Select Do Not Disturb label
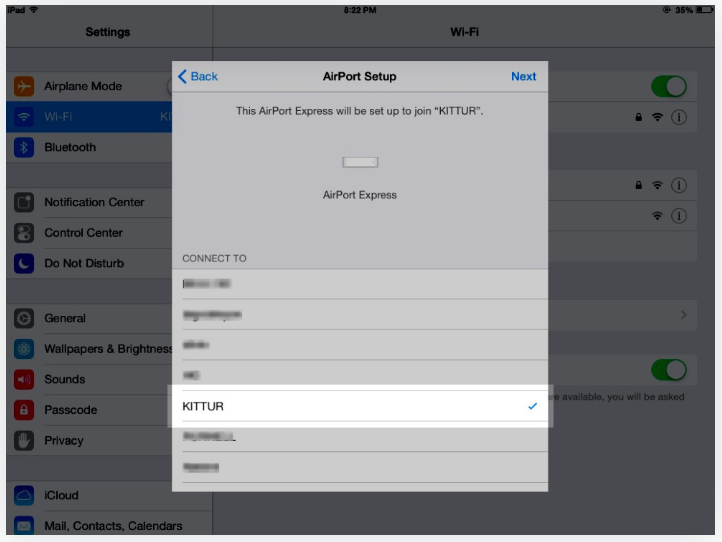Image resolution: width=722 pixels, height=542 pixels. [x=84, y=263]
